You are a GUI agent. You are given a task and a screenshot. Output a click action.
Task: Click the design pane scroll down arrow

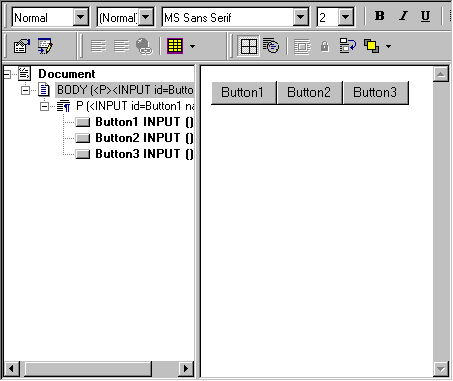tap(441, 369)
